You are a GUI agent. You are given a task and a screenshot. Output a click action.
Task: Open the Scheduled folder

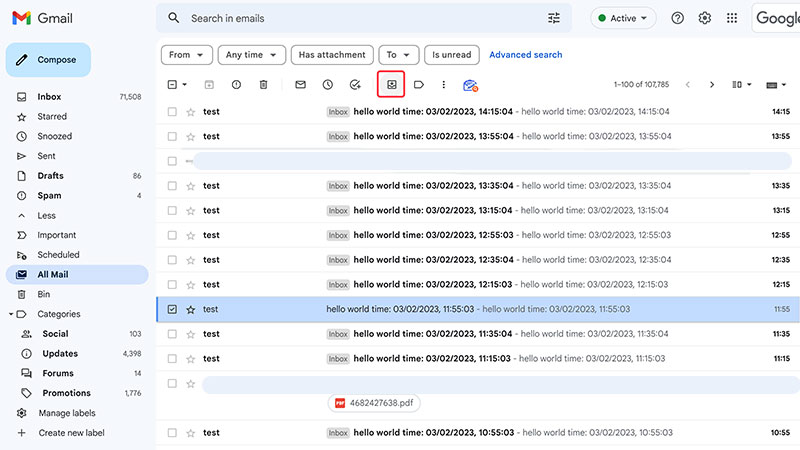pyautogui.click(x=77, y=255)
